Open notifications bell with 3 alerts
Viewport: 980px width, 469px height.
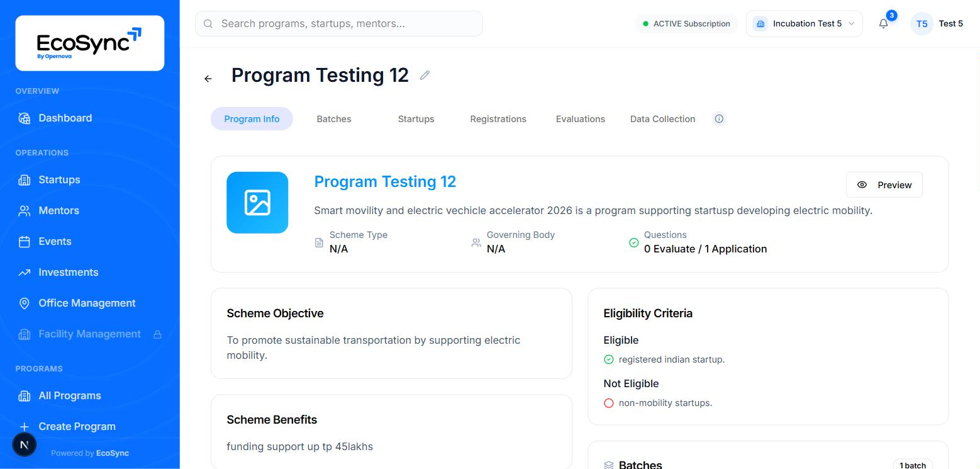click(884, 24)
